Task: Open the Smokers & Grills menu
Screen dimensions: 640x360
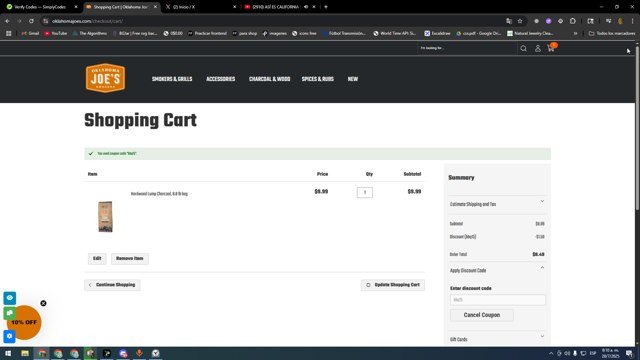Action: point(172,79)
